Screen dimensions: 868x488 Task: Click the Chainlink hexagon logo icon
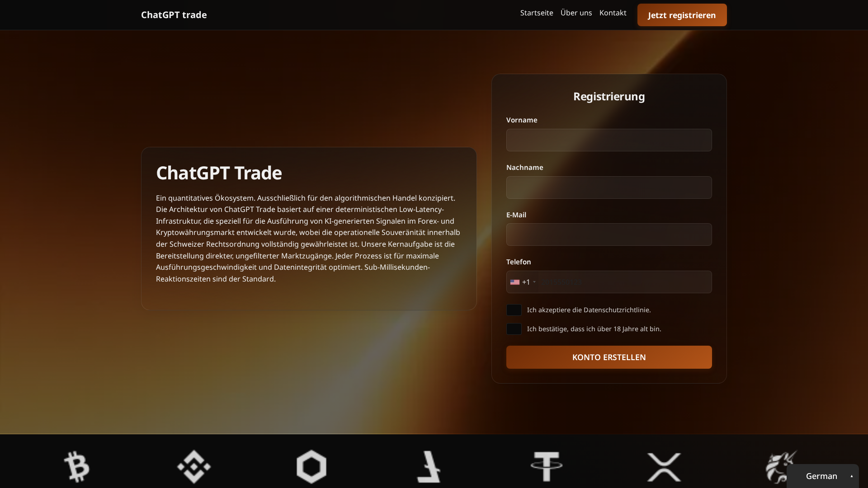(311, 467)
